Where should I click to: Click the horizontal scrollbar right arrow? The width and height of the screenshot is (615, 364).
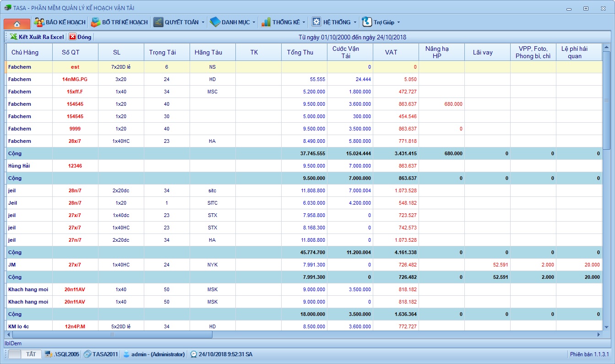[599, 335]
